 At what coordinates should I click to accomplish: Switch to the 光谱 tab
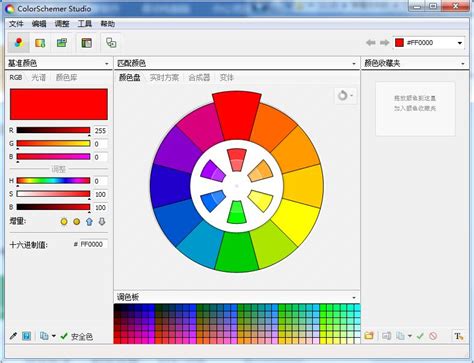tap(38, 77)
